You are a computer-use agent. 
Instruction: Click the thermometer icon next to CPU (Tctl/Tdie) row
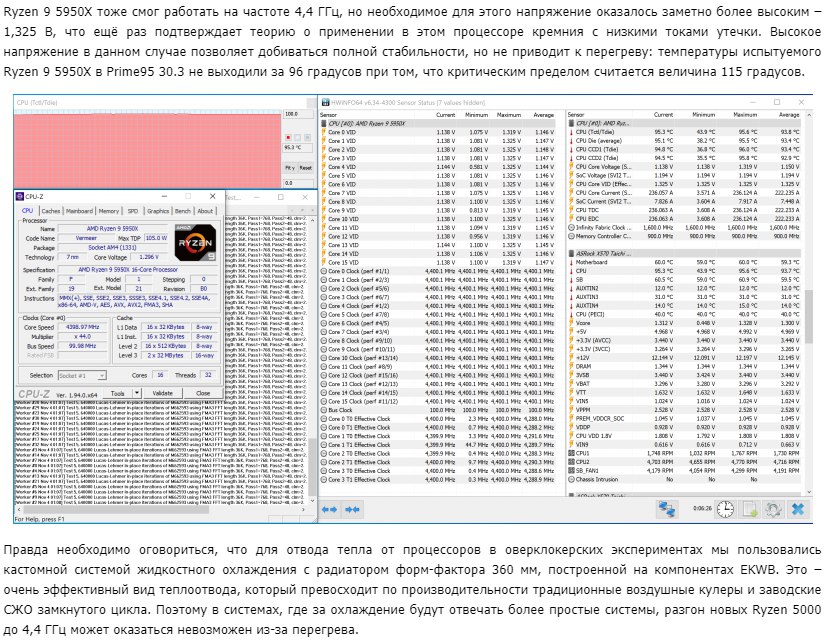[572, 132]
